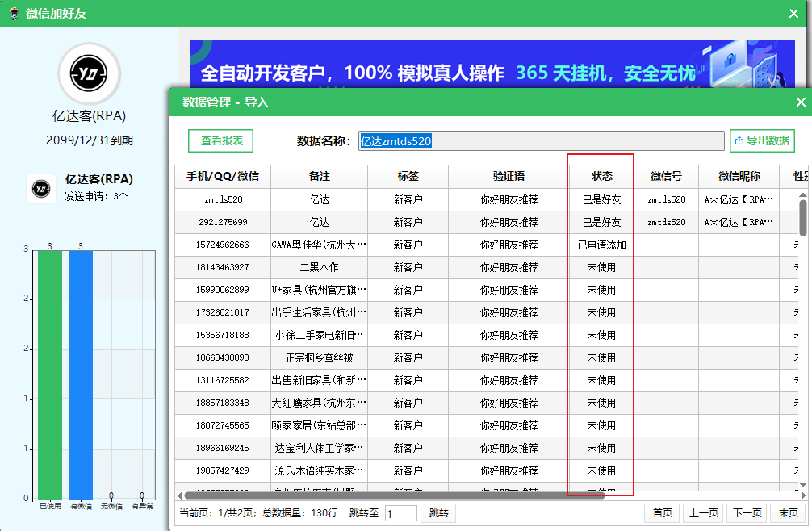Screen dimensions: 812x531
Task: Select the 亿达客(RPA) account small avatar
Action: [x=41, y=188]
